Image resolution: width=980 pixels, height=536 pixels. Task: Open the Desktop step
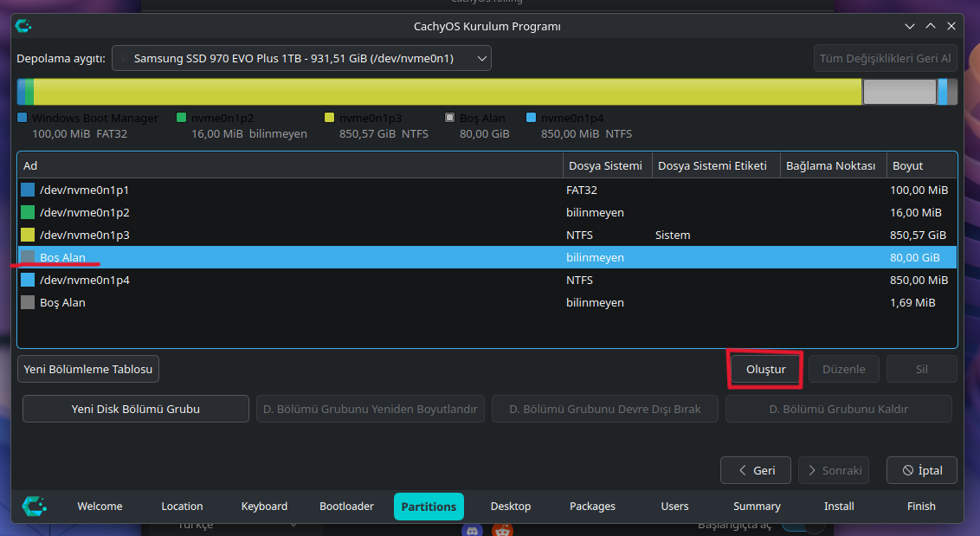click(x=511, y=506)
